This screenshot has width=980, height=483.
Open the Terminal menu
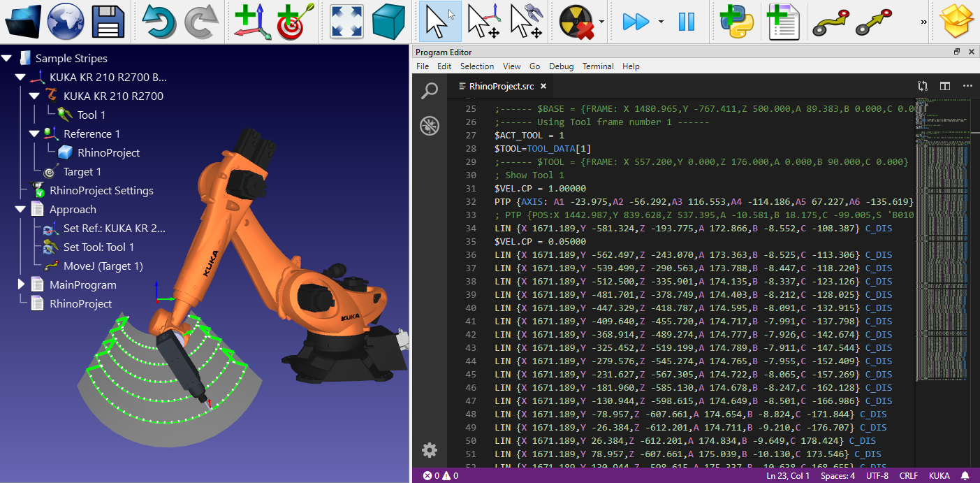point(598,66)
